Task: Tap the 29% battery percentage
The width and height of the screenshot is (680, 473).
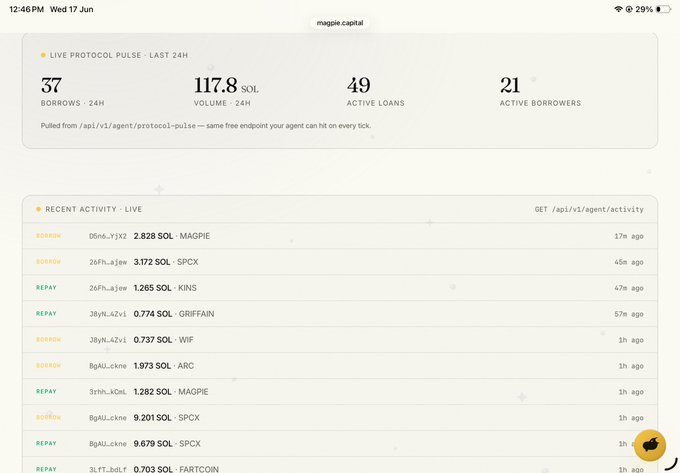Action: point(644,9)
